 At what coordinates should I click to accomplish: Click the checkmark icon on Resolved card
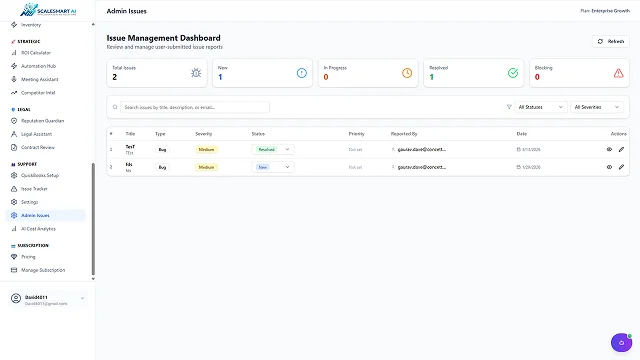[x=513, y=73]
